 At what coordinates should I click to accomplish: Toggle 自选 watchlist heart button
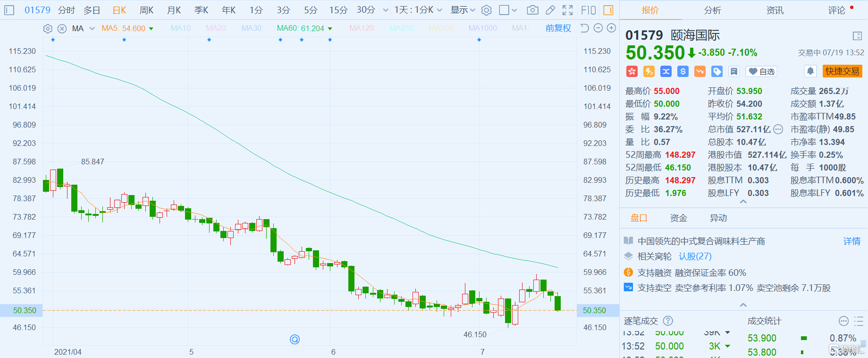tap(762, 71)
